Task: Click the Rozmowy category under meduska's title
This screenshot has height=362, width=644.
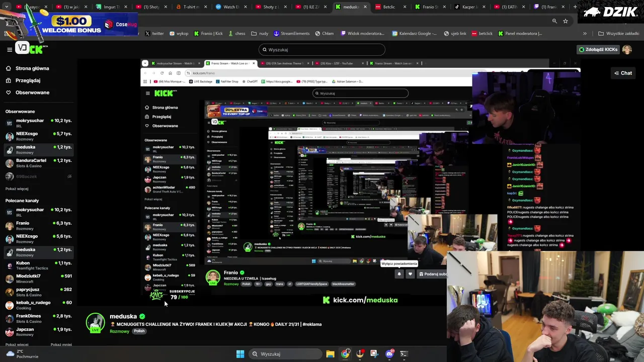Action: click(x=119, y=331)
